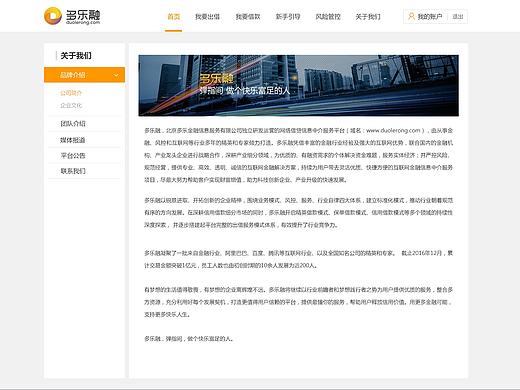520x390 pixels.
Task: Open the 首页 tab
Action: click(x=173, y=17)
